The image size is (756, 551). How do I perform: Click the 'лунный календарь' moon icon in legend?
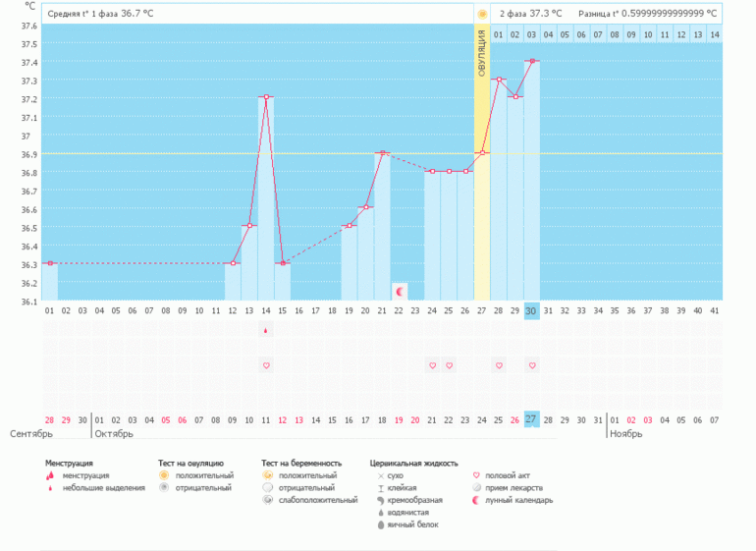point(477,500)
